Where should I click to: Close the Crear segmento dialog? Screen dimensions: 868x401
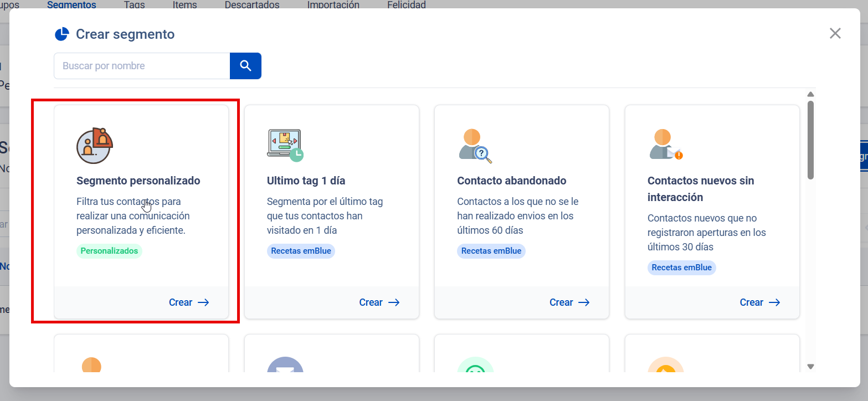point(835,33)
